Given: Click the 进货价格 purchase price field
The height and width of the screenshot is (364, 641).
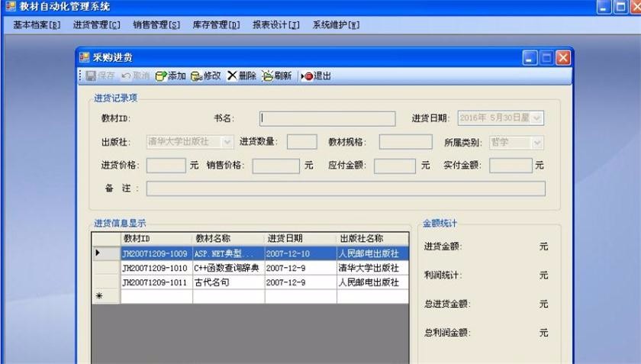Looking at the screenshot, I should click(166, 166).
